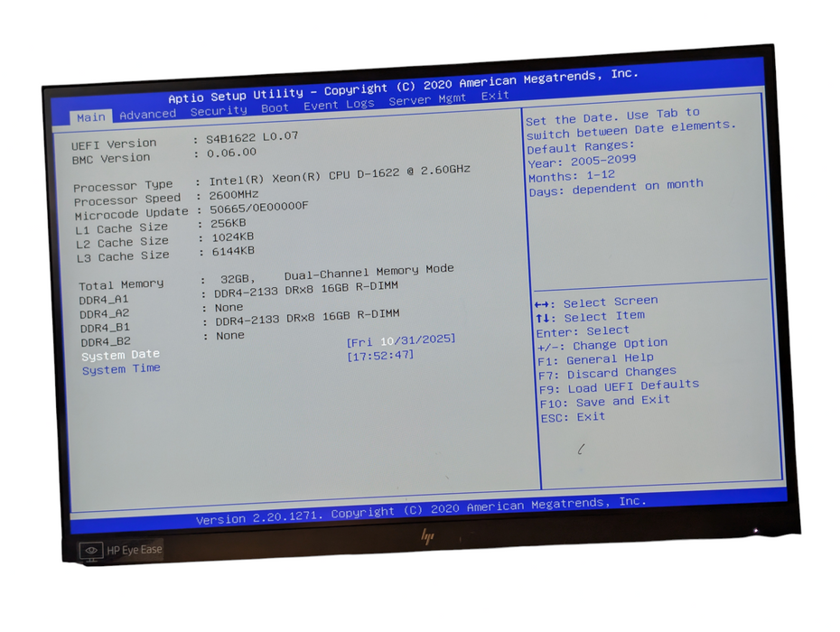Click the ESC: Exit hint
840x632 pixels.
[573, 417]
